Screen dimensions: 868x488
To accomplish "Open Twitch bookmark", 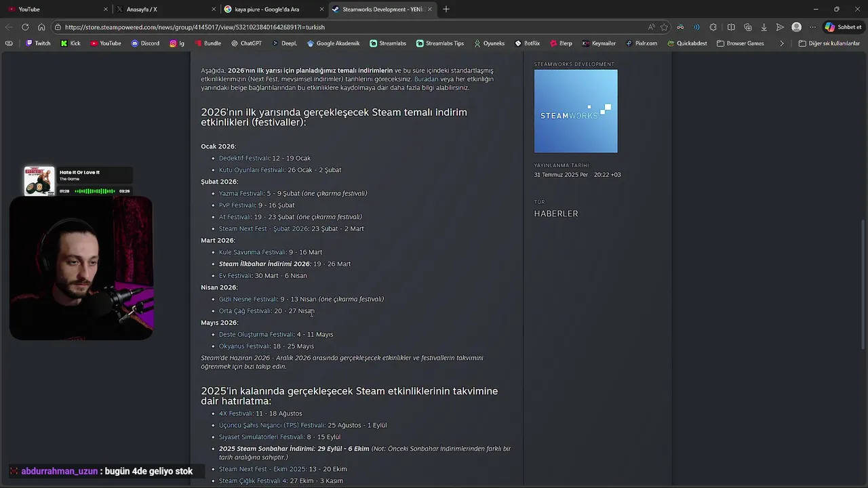I will [38, 43].
